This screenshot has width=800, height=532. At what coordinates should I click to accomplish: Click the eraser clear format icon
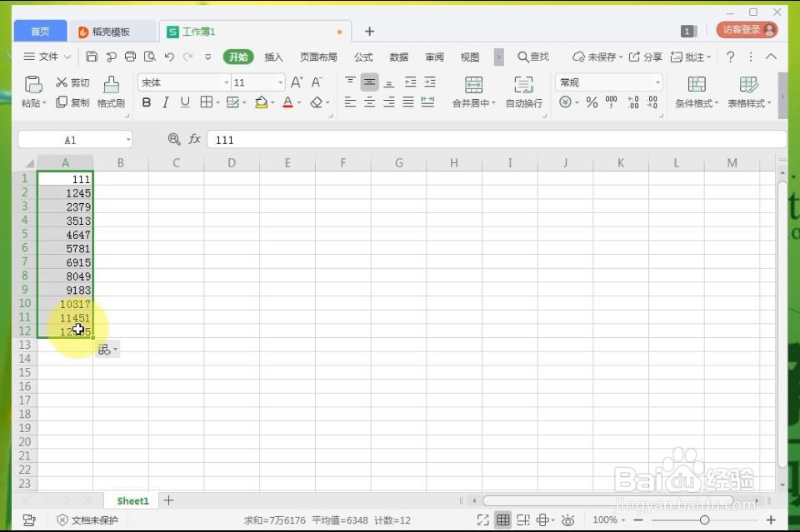[x=317, y=102]
